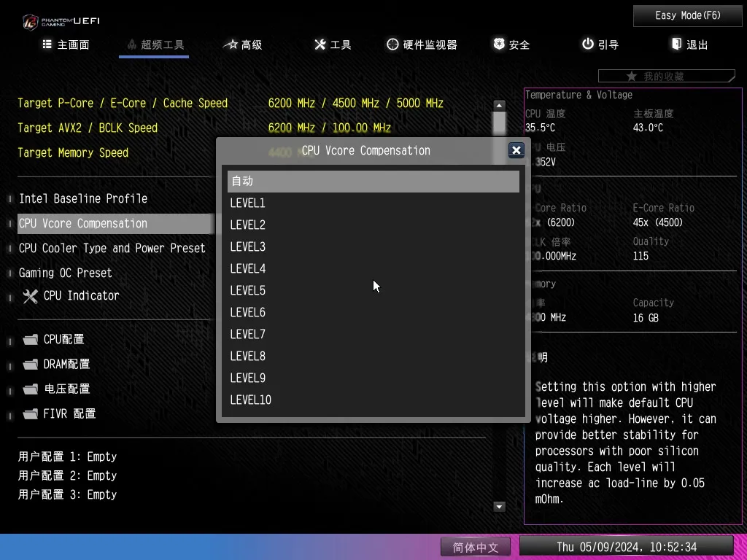Go to the 退出 exit tab
This screenshot has height=560, width=747.
click(x=690, y=44)
